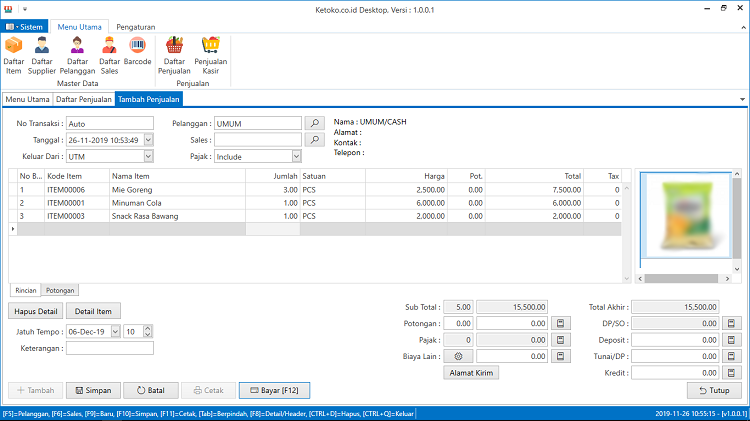Click ITEM00006 code cell

click(77, 189)
